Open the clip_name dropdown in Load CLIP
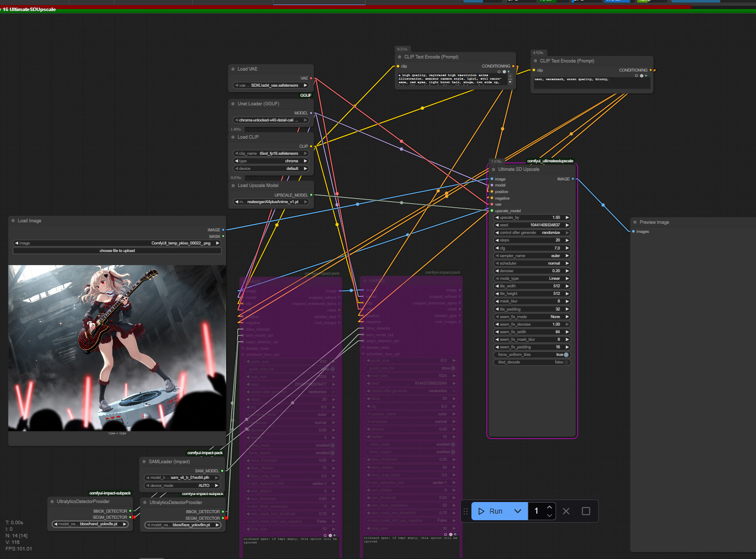This screenshot has height=559, width=756. (x=271, y=153)
